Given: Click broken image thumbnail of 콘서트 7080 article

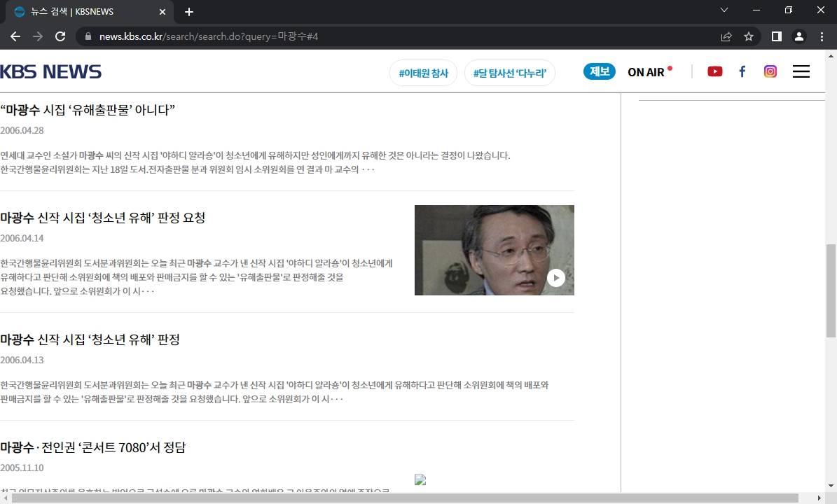Looking at the screenshot, I should tap(420, 479).
